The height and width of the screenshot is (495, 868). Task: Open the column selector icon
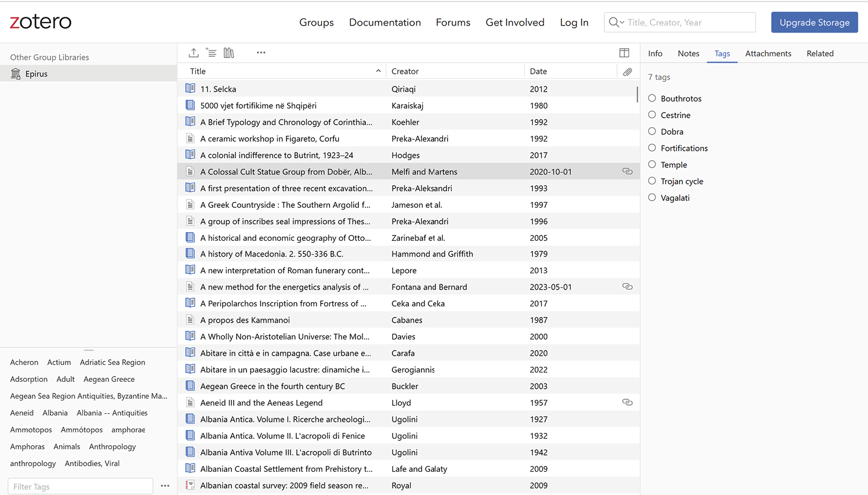tap(624, 53)
